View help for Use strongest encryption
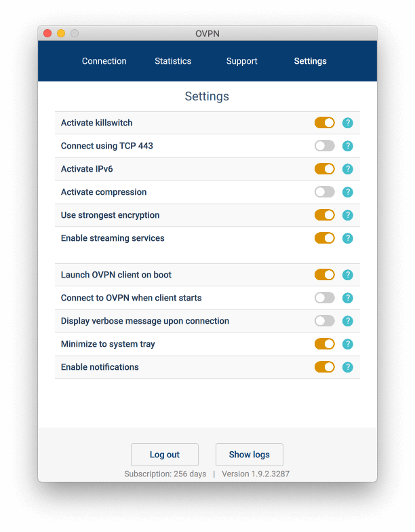 click(x=347, y=215)
